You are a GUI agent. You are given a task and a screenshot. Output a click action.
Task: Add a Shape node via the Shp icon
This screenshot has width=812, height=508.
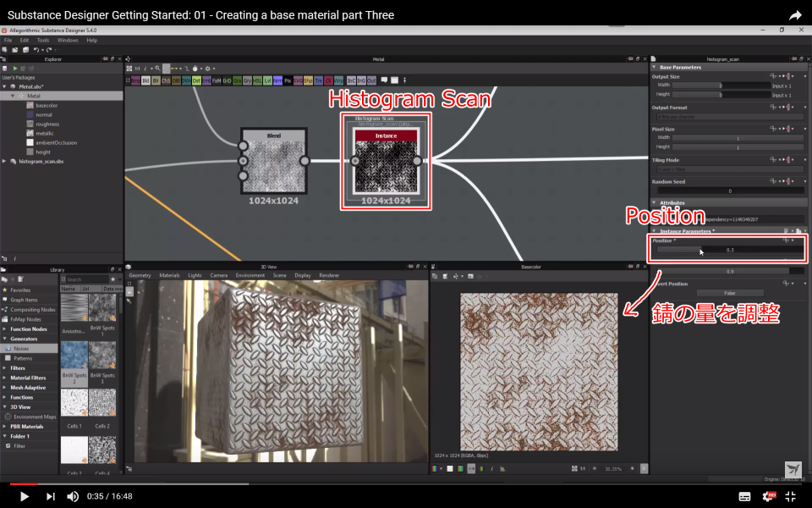(308, 81)
